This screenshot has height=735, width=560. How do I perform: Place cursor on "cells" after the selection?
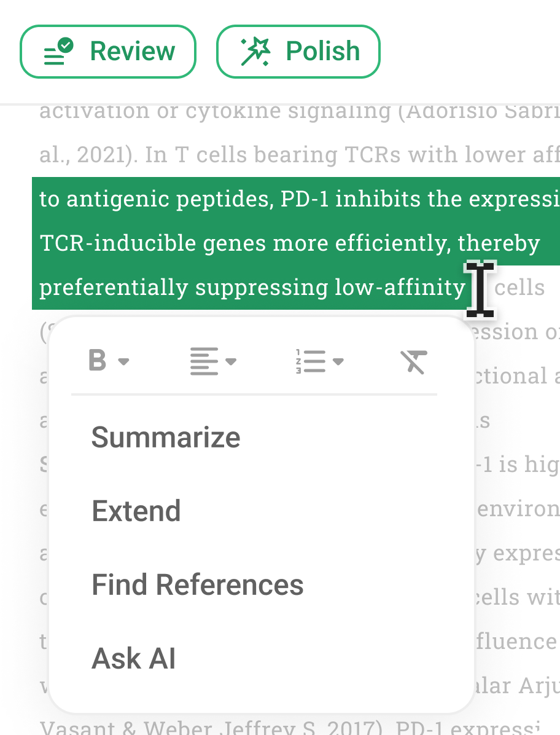(519, 288)
